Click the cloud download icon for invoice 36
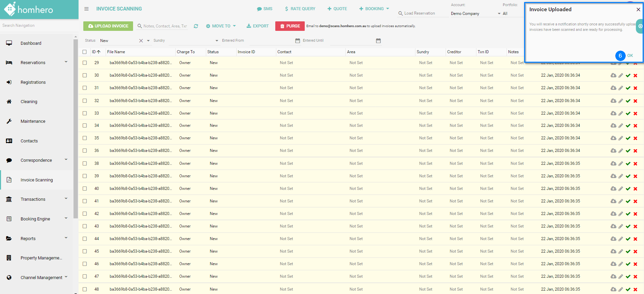The height and width of the screenshot is (294, 644). 613,151
